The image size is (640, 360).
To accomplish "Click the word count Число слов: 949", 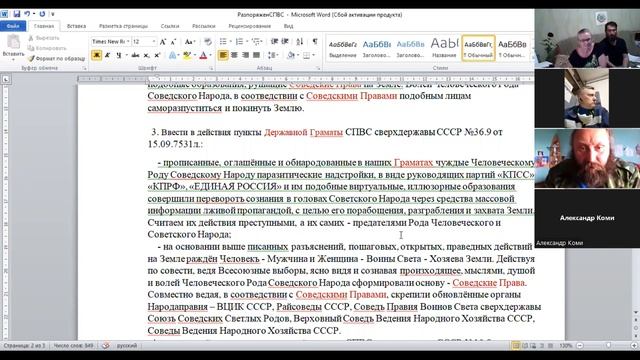I will 73,346.
